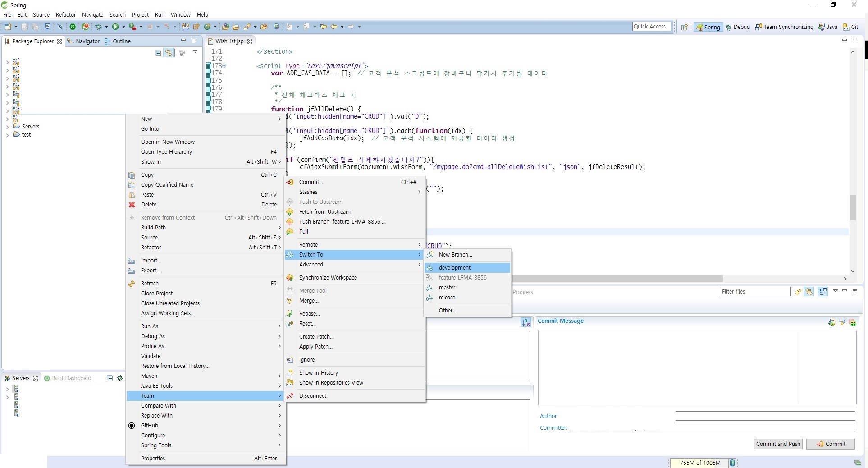The image size is (868, 468).
Task: Click Fetch from Upstream
Action: pyautogui.click(x=355, y=212)
